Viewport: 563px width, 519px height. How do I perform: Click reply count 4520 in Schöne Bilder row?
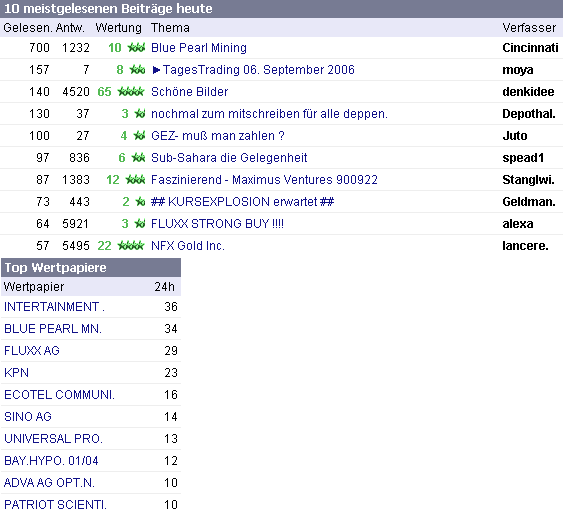(76, 92)
